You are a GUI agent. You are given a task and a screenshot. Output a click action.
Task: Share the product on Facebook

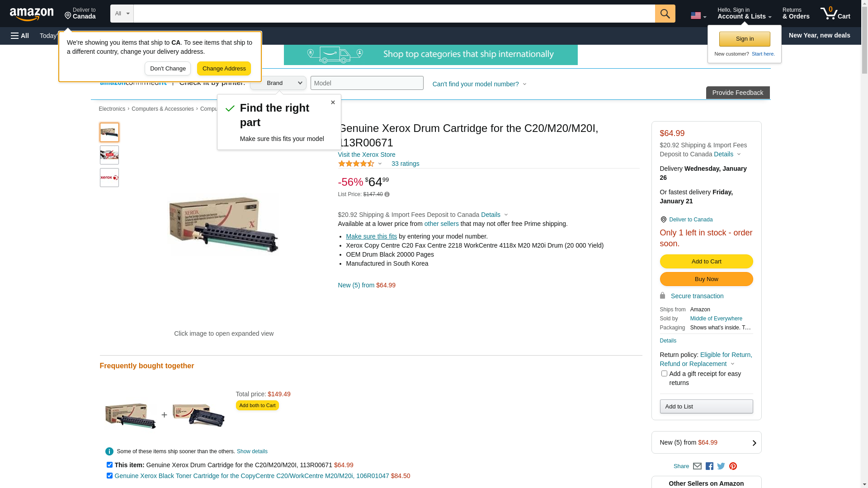tap(709, 466)
